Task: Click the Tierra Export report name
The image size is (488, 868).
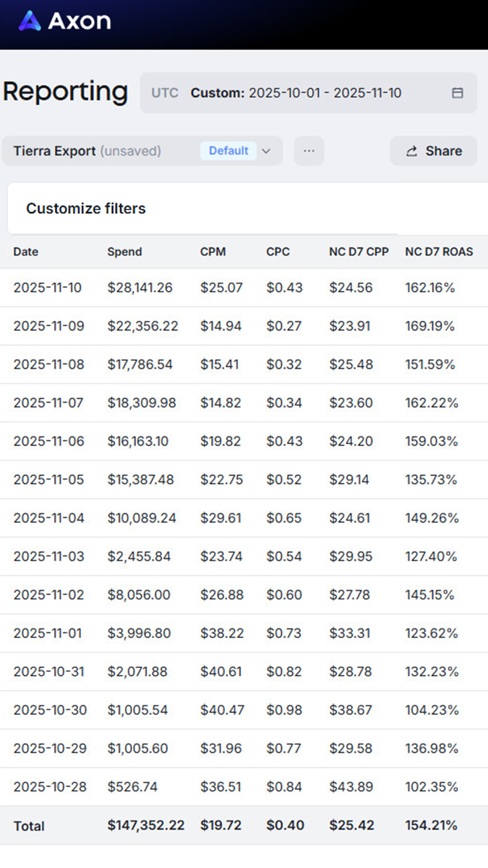Action: pyautogui.click(x=55, y=151)
